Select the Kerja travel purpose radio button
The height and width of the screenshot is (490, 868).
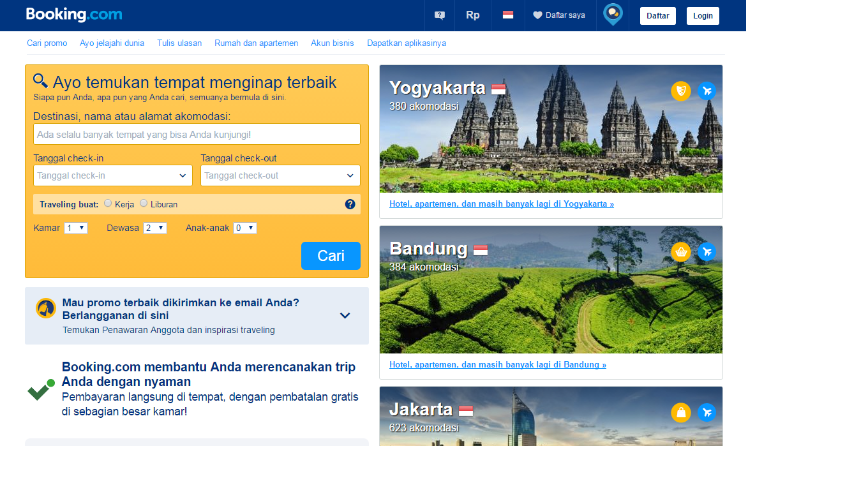click(x=107, y=204)
